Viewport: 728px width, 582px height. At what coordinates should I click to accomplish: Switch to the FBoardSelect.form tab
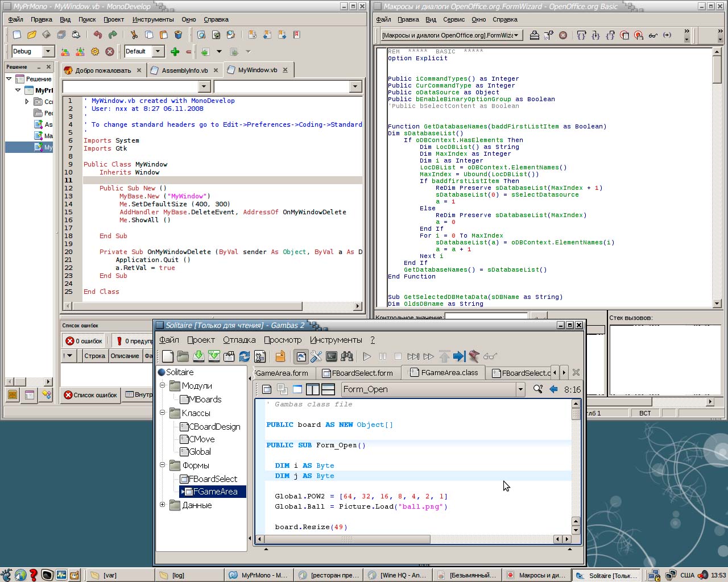pyautogui.click(x=358, y=373)
